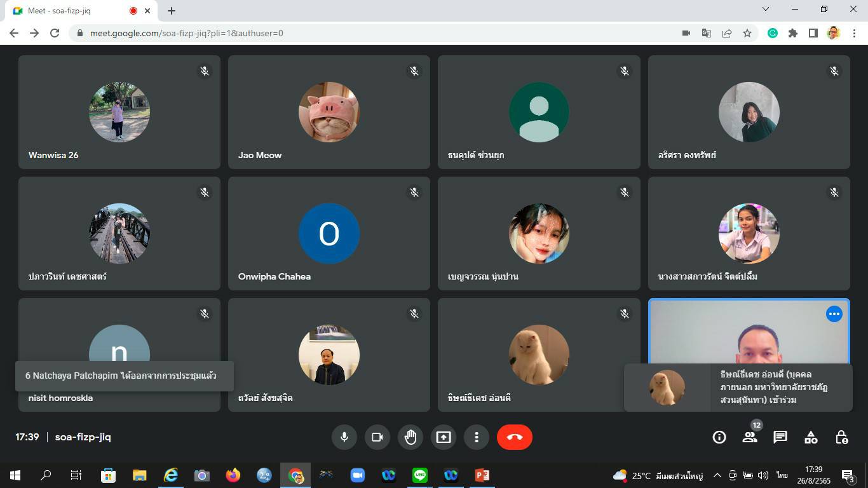This screenshot has height=488, width=868.
Task: Open the chat messages panel
Action: (x=780, y=437)
